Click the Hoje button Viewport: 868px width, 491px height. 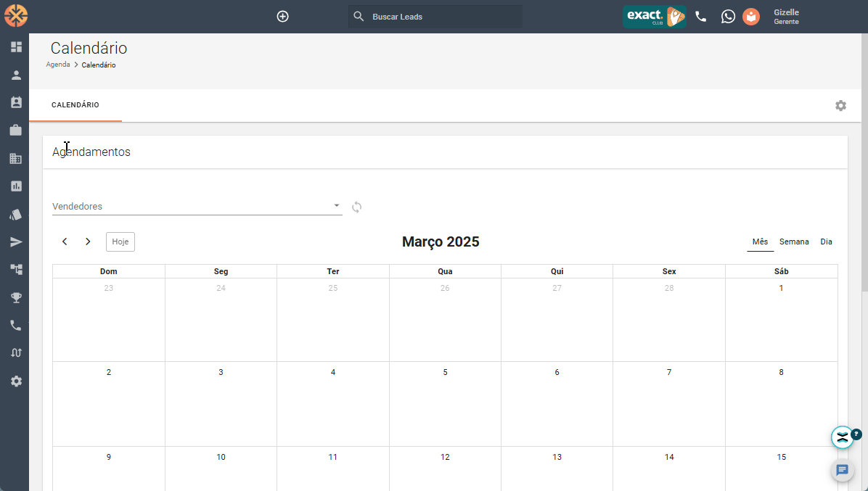(x=120, y=242)
